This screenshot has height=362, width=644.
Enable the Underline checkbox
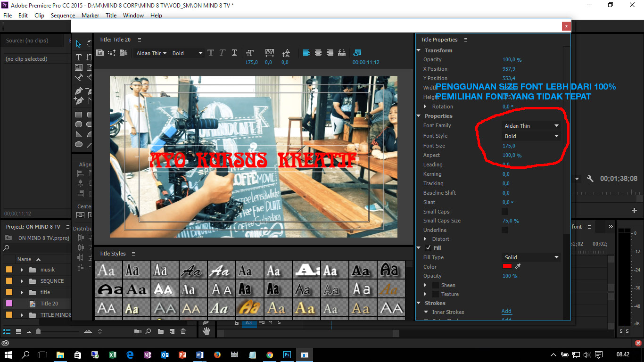tap(504, 230)
